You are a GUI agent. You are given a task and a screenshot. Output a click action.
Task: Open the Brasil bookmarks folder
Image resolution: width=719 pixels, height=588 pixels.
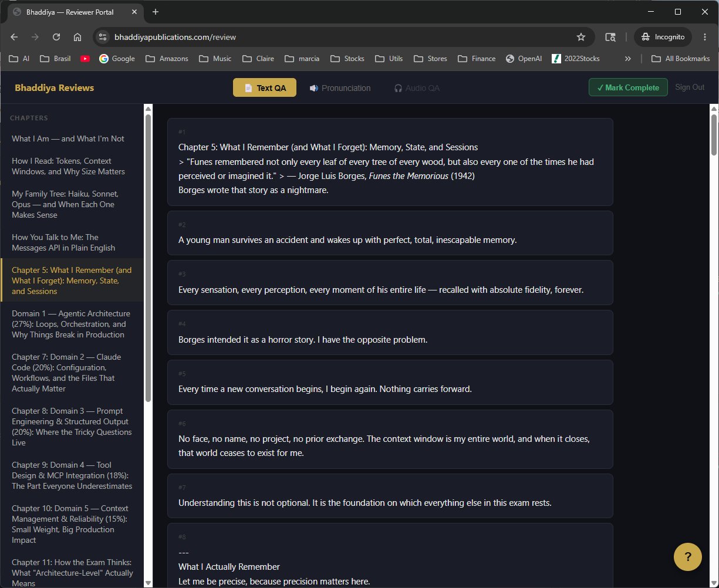point(55,59)
